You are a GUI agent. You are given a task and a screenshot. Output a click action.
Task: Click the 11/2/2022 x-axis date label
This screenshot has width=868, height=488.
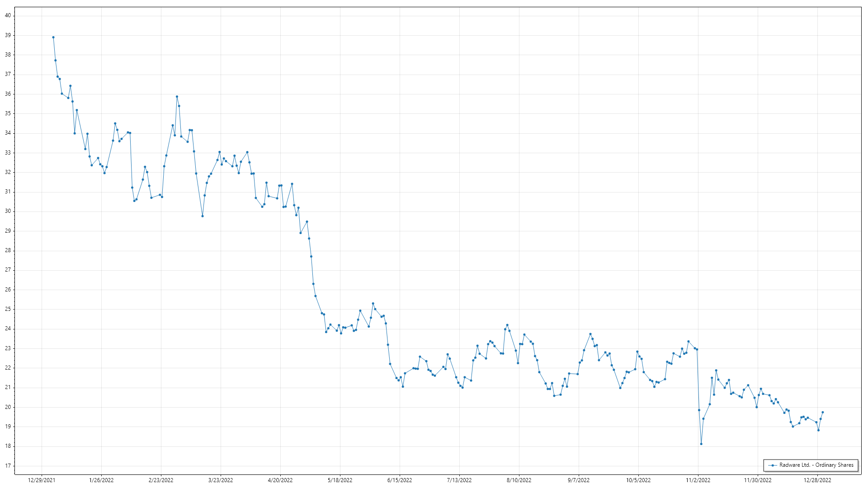click(698, 480)
